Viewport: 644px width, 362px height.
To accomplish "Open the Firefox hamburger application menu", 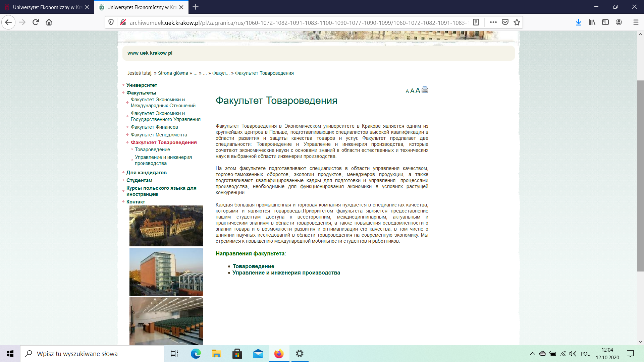I will (636, 22).
